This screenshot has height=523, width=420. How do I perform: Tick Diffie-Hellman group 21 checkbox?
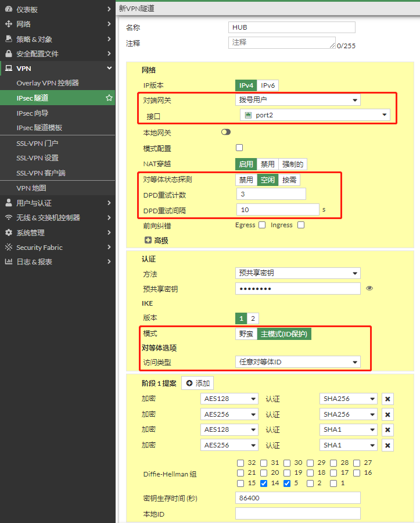tap(240, 473)
